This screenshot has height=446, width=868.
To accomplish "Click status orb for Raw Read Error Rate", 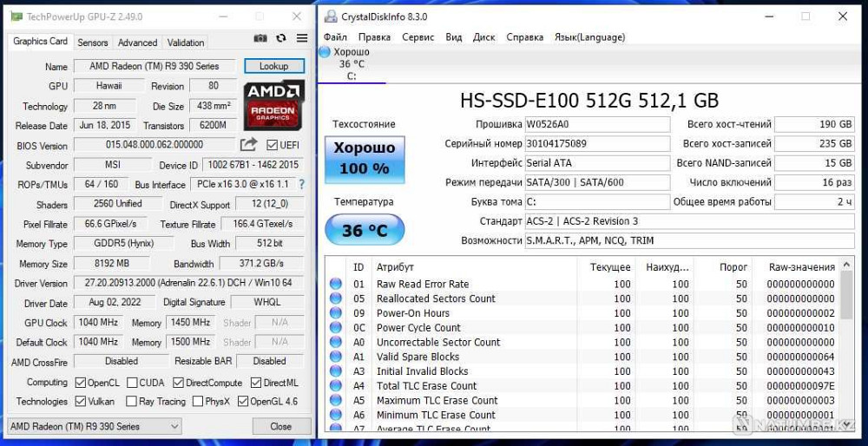I will pos(336,284).
